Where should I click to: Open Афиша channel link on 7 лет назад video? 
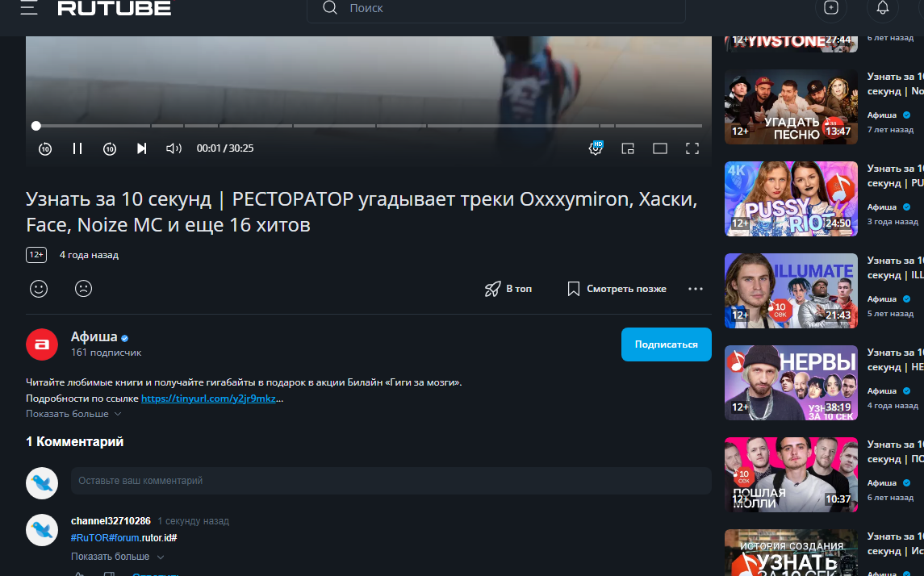click(882, 115)
